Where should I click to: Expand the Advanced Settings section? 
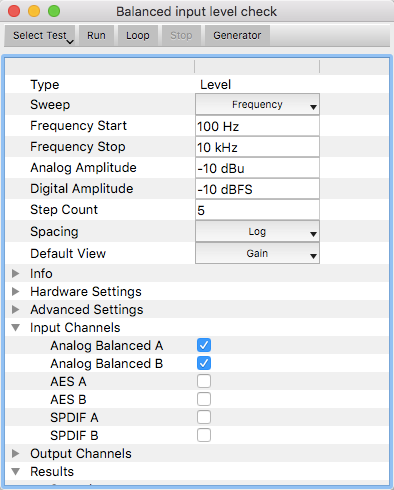(x=15, y=310)
